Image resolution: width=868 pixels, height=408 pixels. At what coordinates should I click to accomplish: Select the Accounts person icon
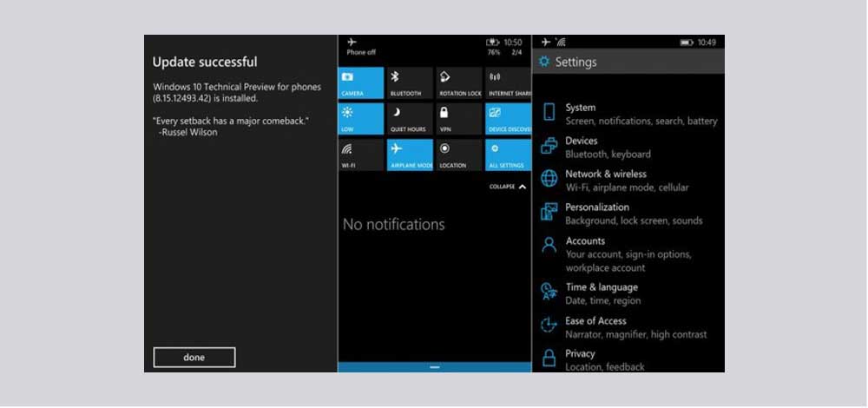pyautogui.click(x=549, y=246)
